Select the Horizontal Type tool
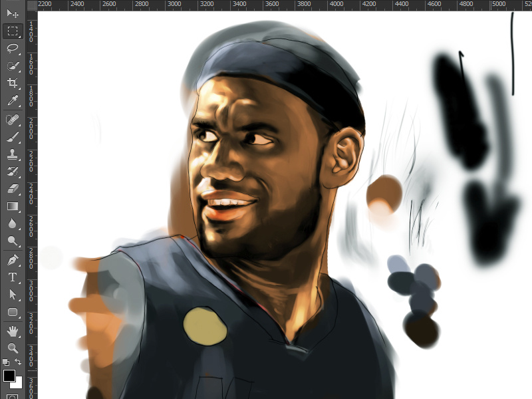Screen dimensions: 532x399 pos(13,277)
